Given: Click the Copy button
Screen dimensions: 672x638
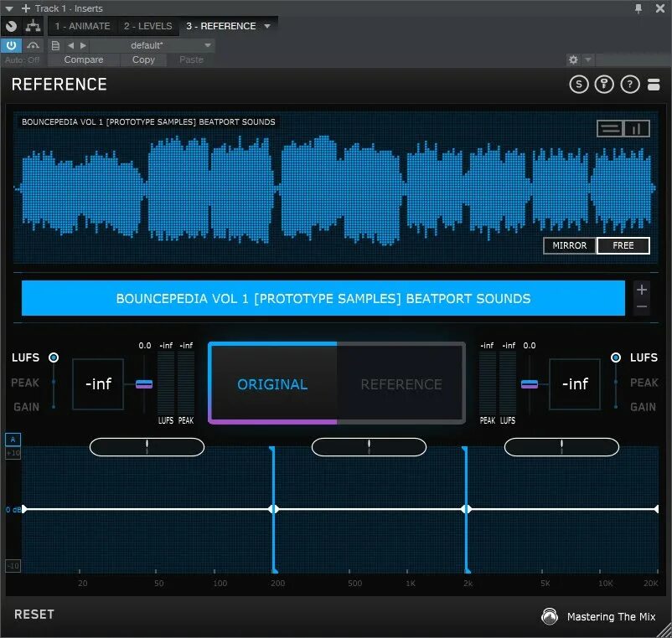Looking at the screenshot, I should [x=143, y=59].
